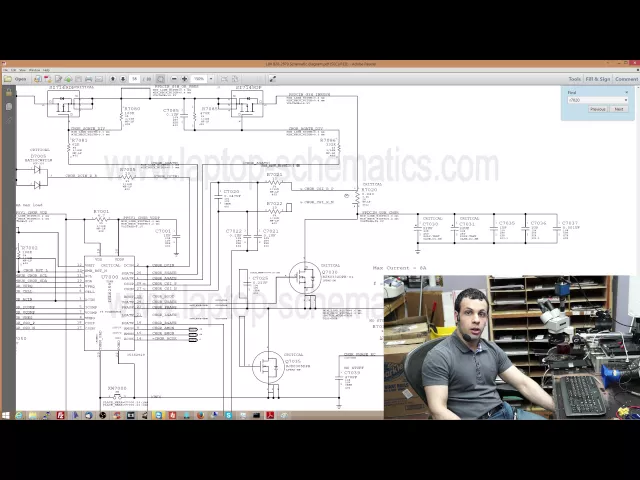Open the File menu
The width and height of the screenshot is (640, 480).
(x=5, y=70)
